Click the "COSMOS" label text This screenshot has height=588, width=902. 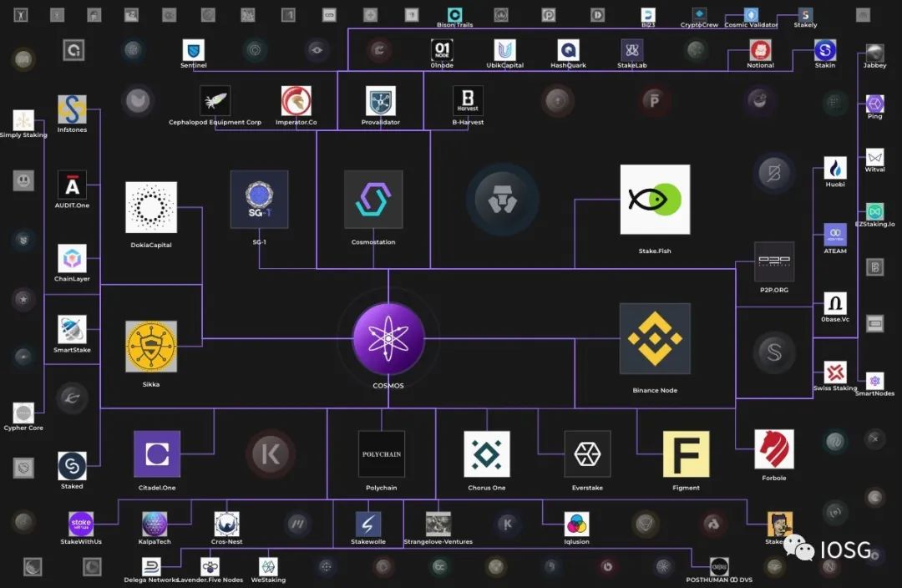point(388,386)
